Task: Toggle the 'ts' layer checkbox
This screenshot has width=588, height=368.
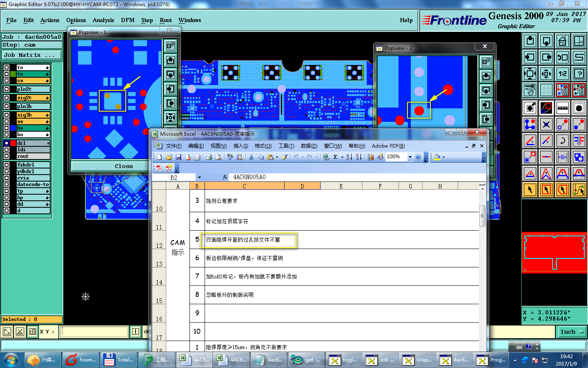Action: click(7, 74)
